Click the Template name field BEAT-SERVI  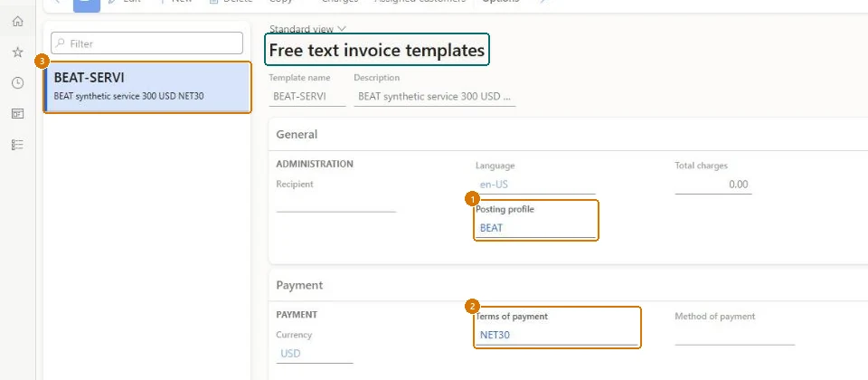(307, 97)
